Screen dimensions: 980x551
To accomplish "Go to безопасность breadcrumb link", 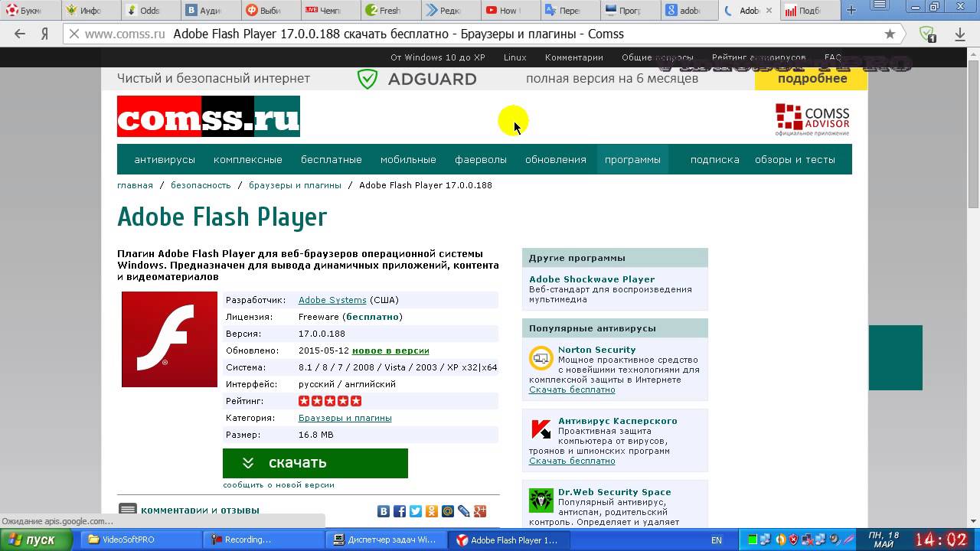I will (x=201, y=185).
